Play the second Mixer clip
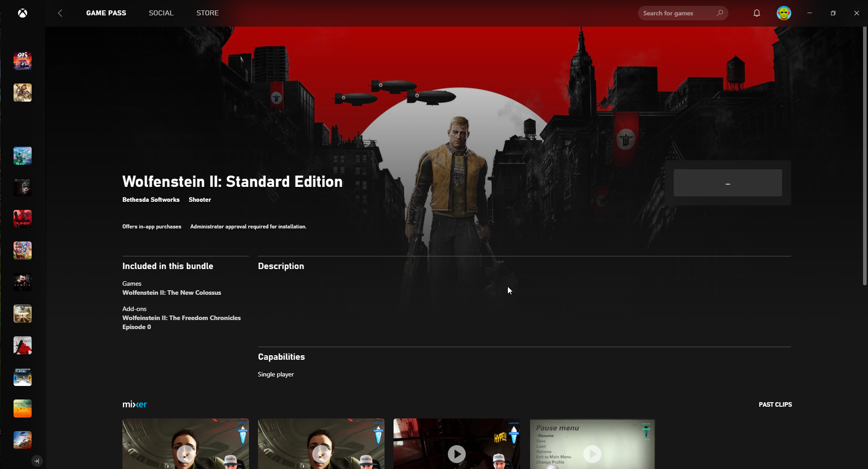This screenshot has width=868, height=469. point(321,454)
